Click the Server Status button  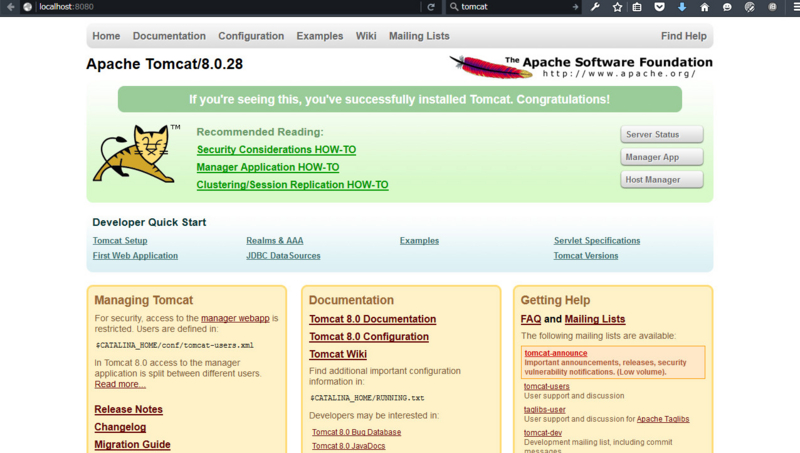pos(662,135)
